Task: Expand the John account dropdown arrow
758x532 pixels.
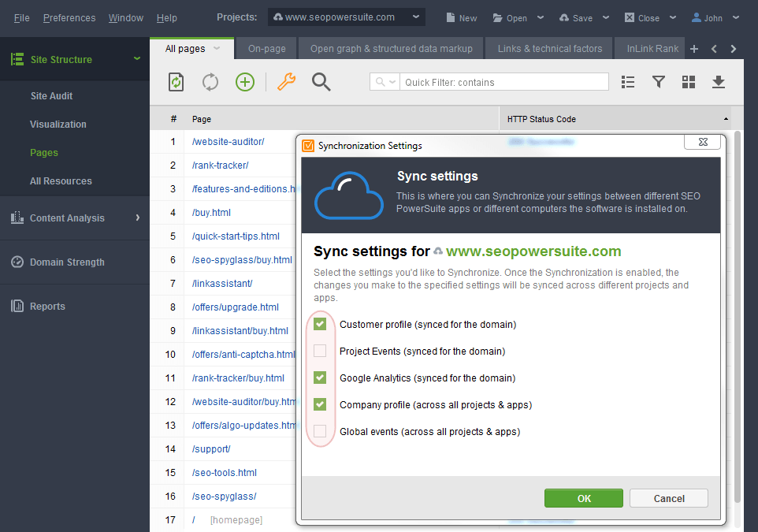Action: point(736,17)
